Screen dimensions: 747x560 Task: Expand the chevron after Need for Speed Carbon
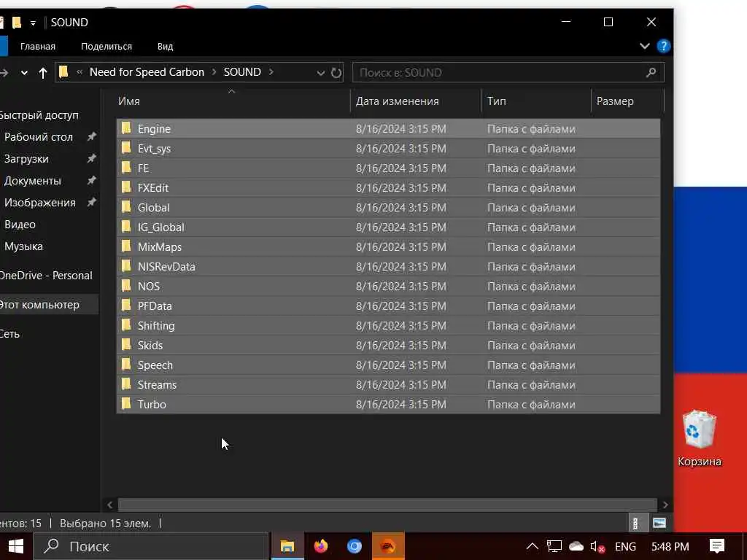(214, 72)
